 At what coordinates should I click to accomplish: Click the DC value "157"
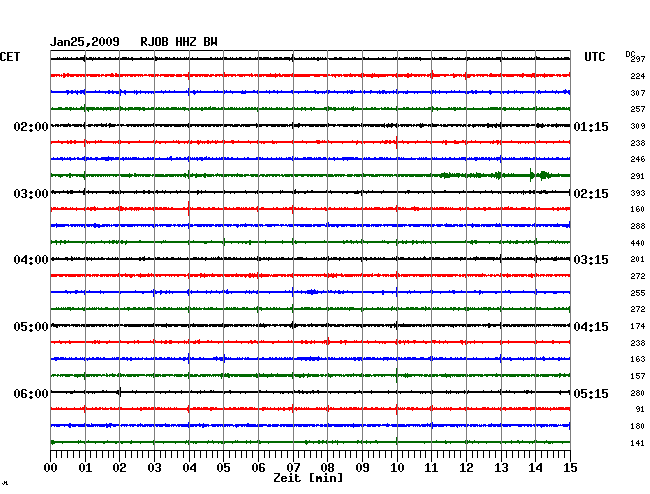[638, 376]
